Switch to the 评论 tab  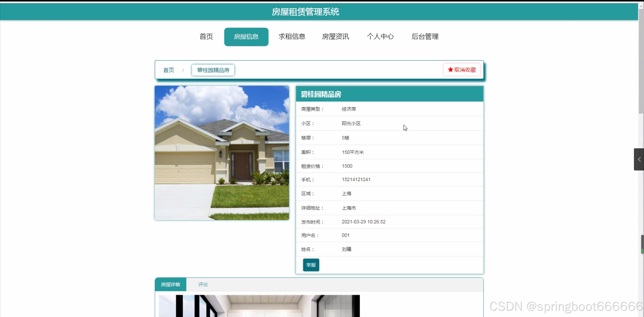[203, 285]
